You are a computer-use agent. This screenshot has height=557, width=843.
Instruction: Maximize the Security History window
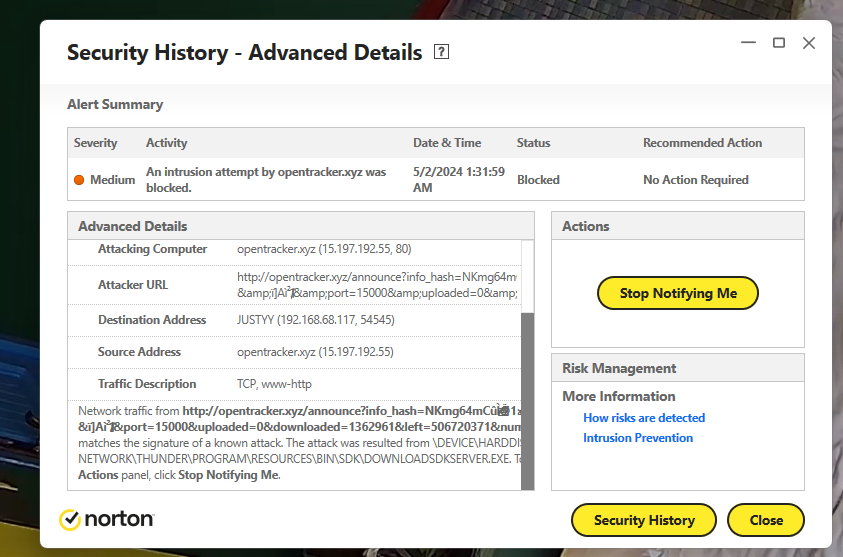[778, 42]
